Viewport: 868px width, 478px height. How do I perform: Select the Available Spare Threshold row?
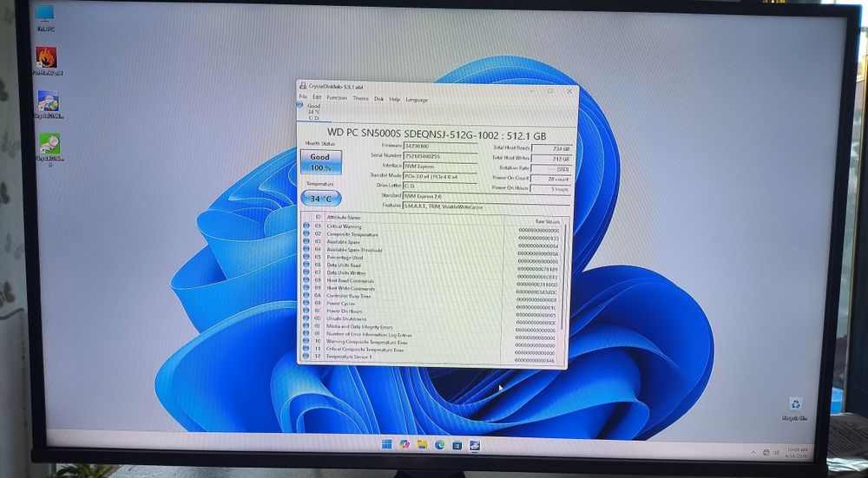431,251
